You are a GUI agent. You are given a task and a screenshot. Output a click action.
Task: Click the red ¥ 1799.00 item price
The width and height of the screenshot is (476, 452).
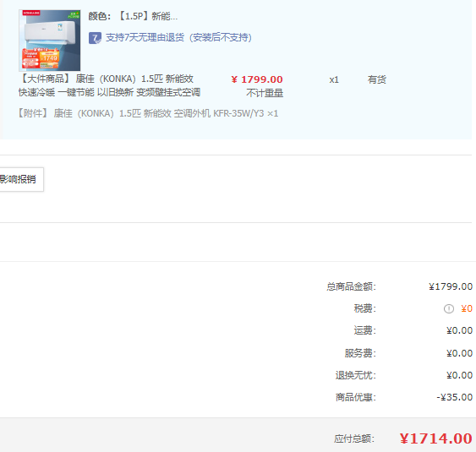pyautogui.click(x=257, y=79)
